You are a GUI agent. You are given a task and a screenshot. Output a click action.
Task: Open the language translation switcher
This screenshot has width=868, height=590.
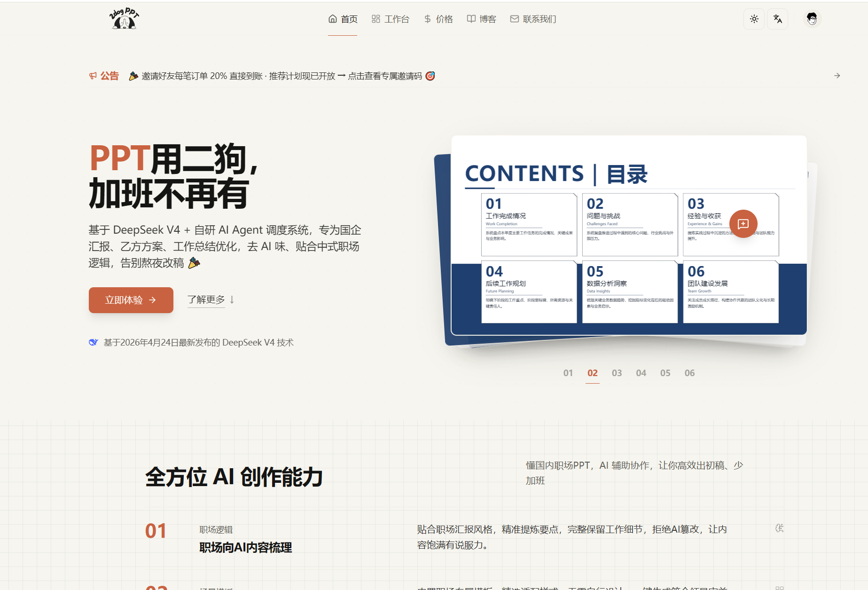[x=778, y=19]
